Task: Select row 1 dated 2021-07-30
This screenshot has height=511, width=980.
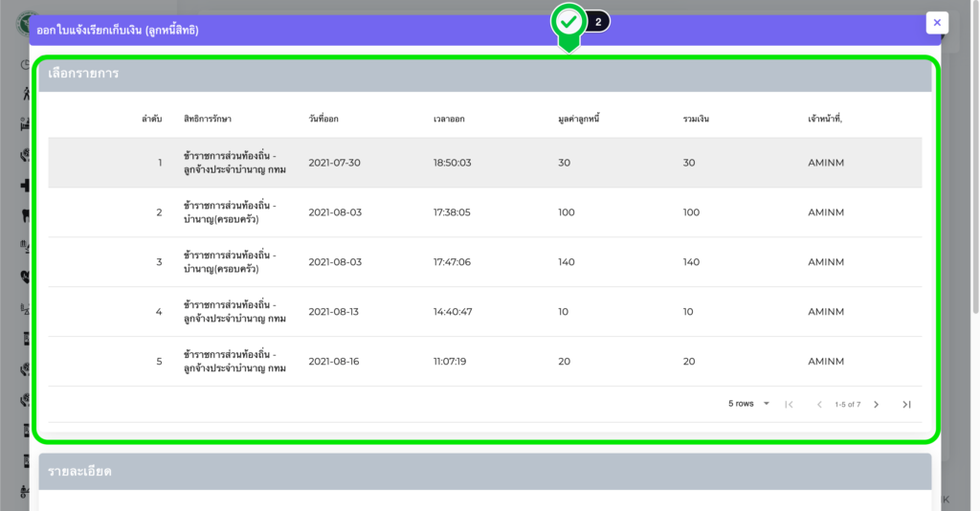Action: 484,163
